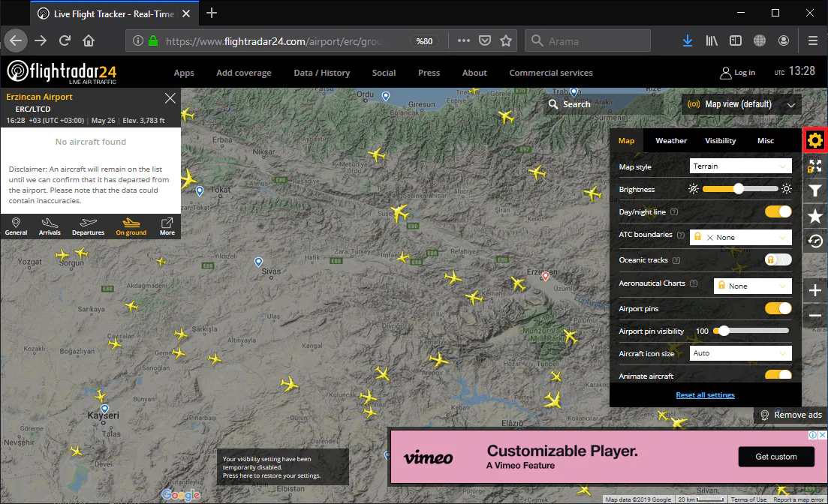The width and height of the screenshot is (828, 504).
Task: Adjust the Brightness slider
Action: (x=739, y=189)
